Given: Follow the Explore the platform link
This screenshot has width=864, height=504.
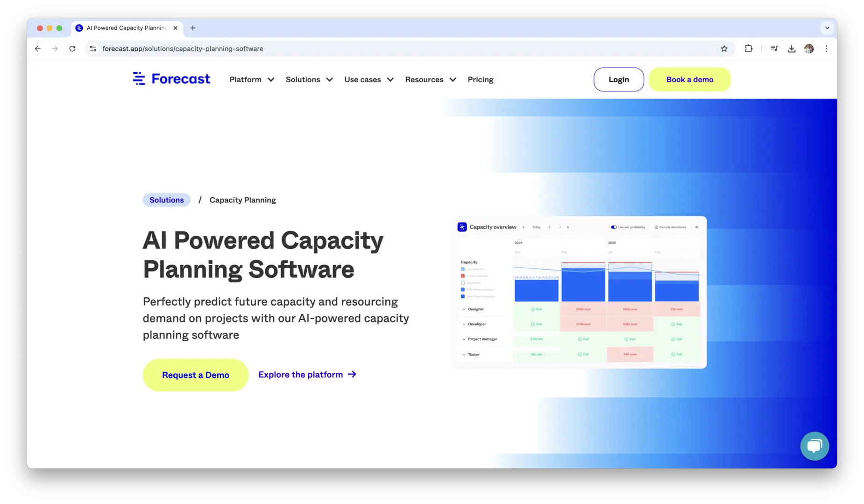Looking at the screenshot, I should click(x=307, y=375).
